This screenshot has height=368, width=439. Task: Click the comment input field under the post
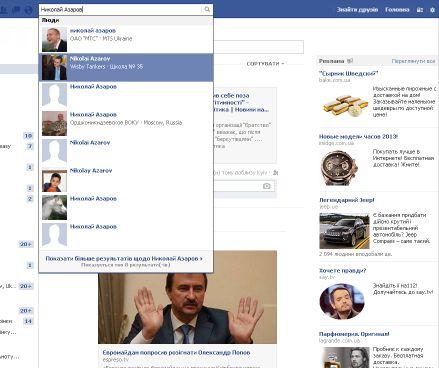tap(244, 186)
